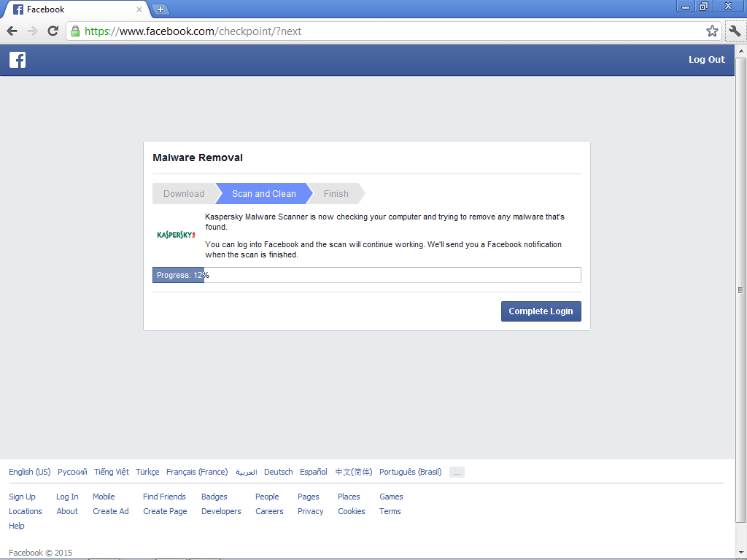Open the Badges footer link
This screenshot has height=560, width=747.
[214, 497]
